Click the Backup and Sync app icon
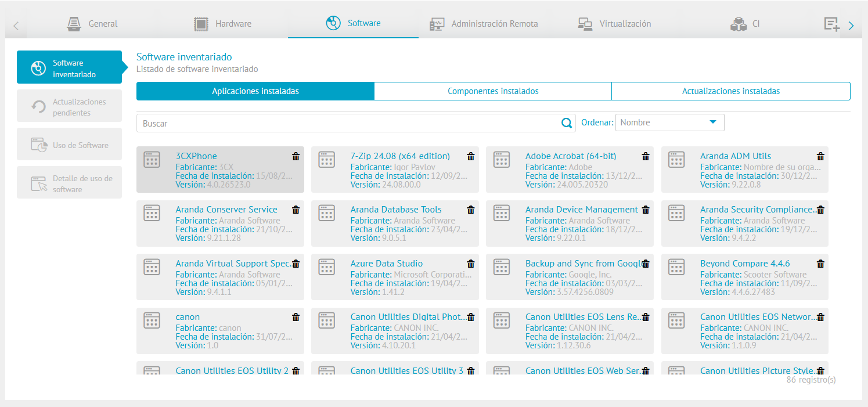The width and height of the screenshot is (868, 407). (x=501, y=267)
